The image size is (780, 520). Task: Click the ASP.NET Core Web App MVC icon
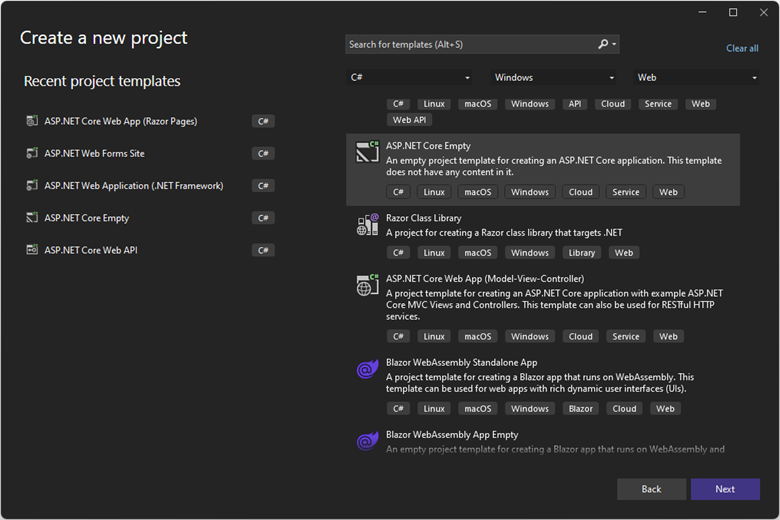(x=367, y=285)
